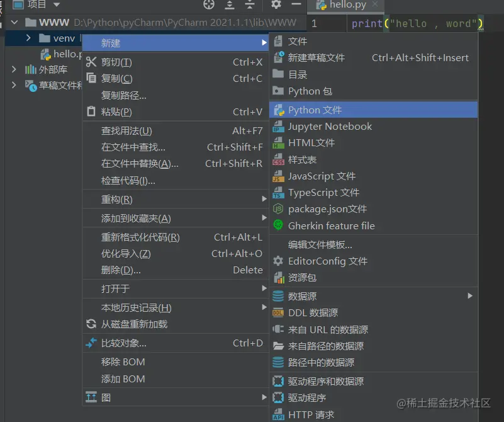Choose 编辑文件模板... entry

coord(374,245)
